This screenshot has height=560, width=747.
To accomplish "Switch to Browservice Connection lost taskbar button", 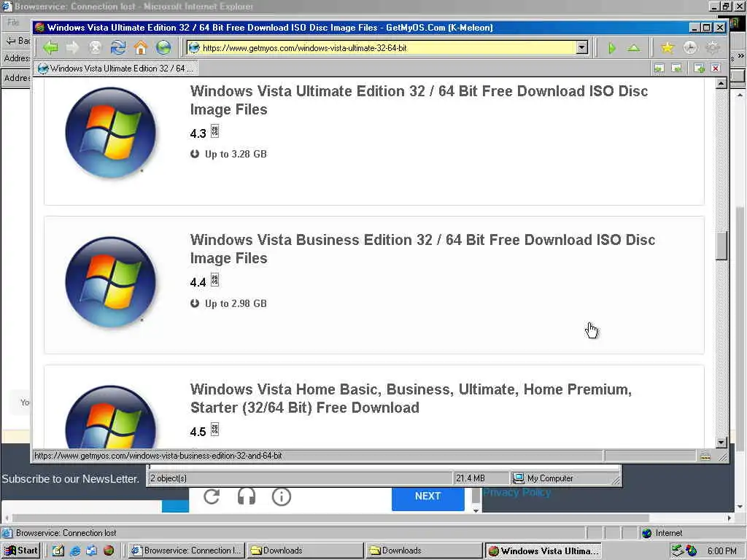I will (x=187, y=551).
